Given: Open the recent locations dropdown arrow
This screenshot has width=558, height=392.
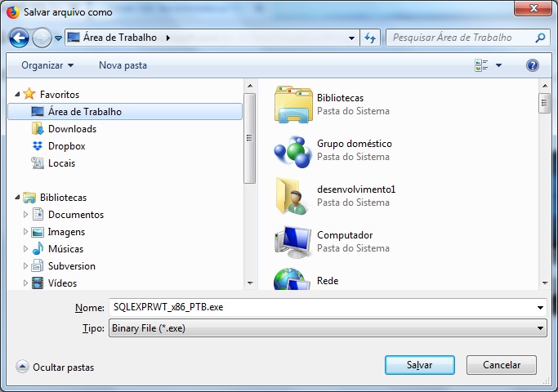Looking at the screenshot, I should (x=58, y=38).
